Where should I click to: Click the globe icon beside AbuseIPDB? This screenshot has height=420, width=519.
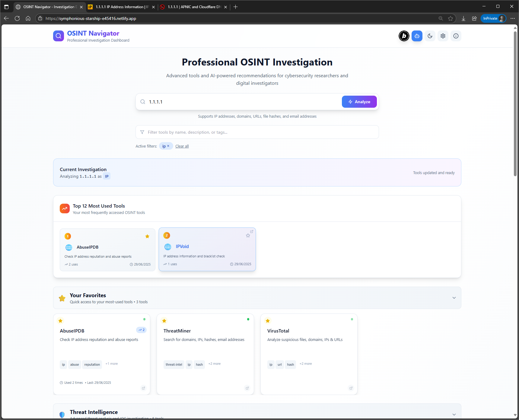point(69,247)
